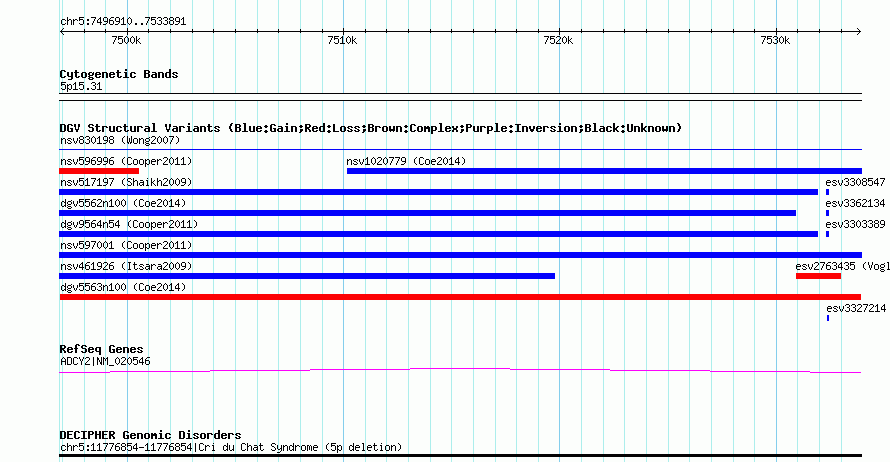
Task: Click the nsv596996 (Cooper2011) label
Action: (126, 161)
